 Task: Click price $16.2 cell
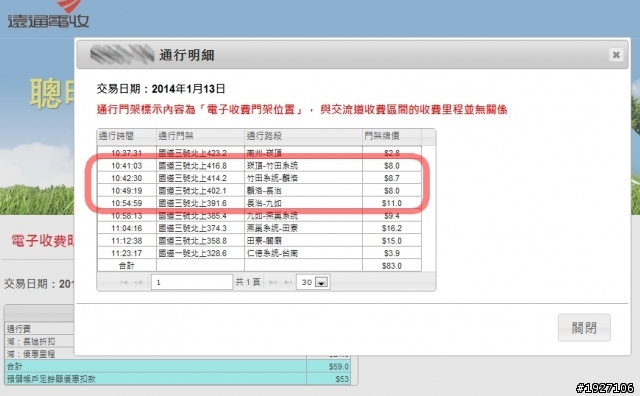[392, 228]
